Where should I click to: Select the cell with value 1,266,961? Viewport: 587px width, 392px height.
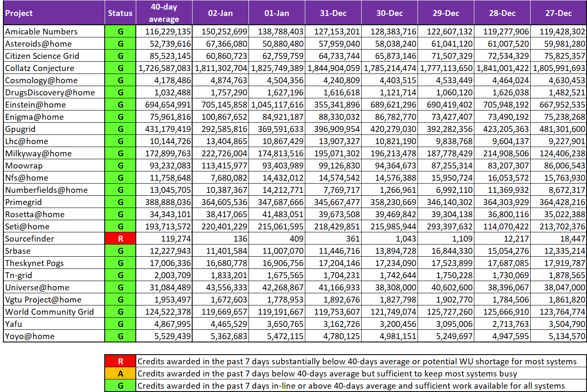[389, 190]
